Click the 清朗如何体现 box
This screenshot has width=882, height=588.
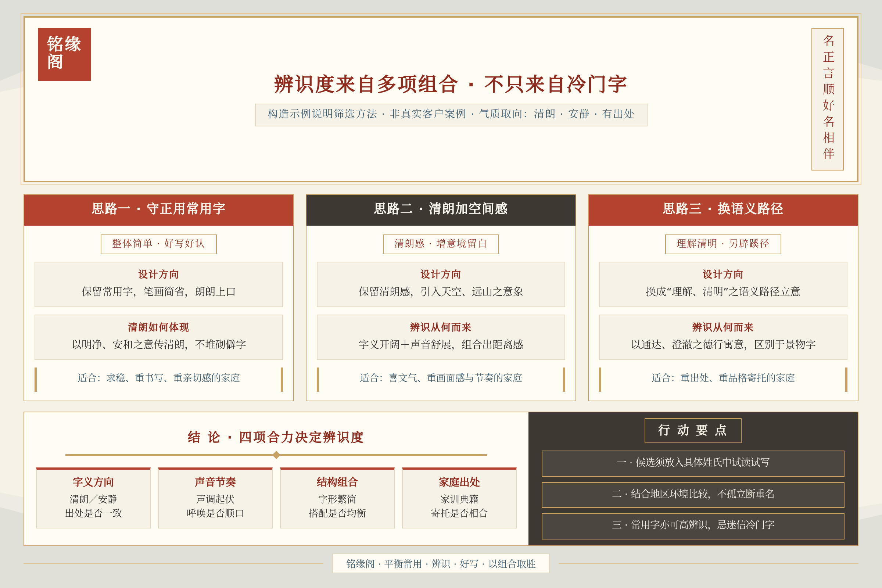click(159, 337)
